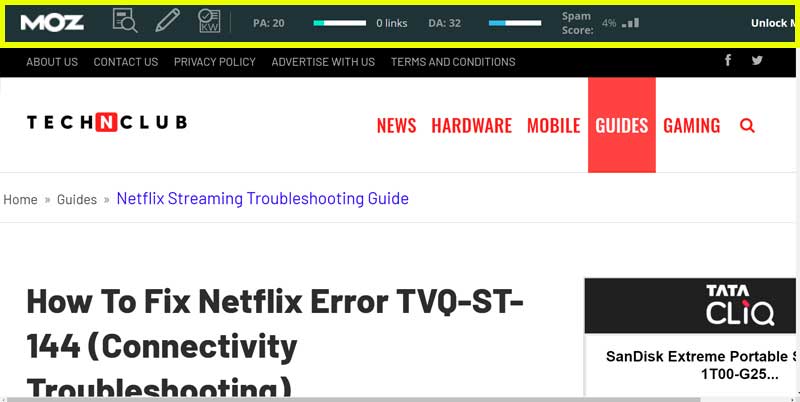Open the MozBar keyword KW icon
800x402 pixels.
tap(209, 21)
